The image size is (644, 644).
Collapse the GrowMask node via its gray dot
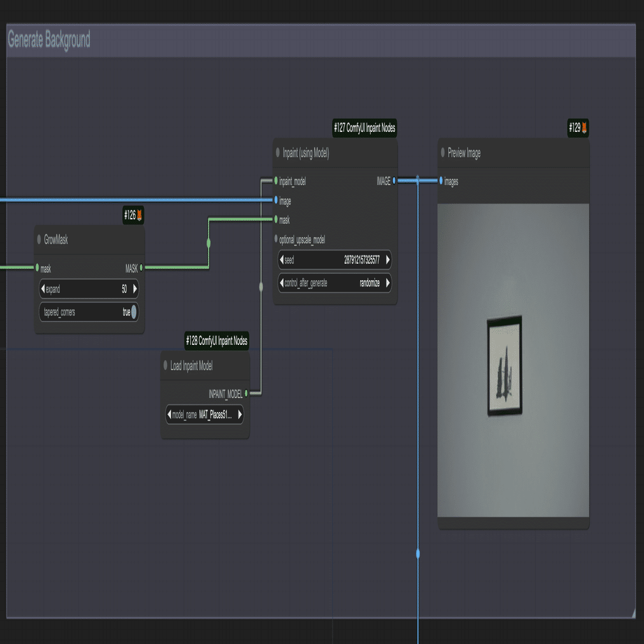[x=39, y=240]
